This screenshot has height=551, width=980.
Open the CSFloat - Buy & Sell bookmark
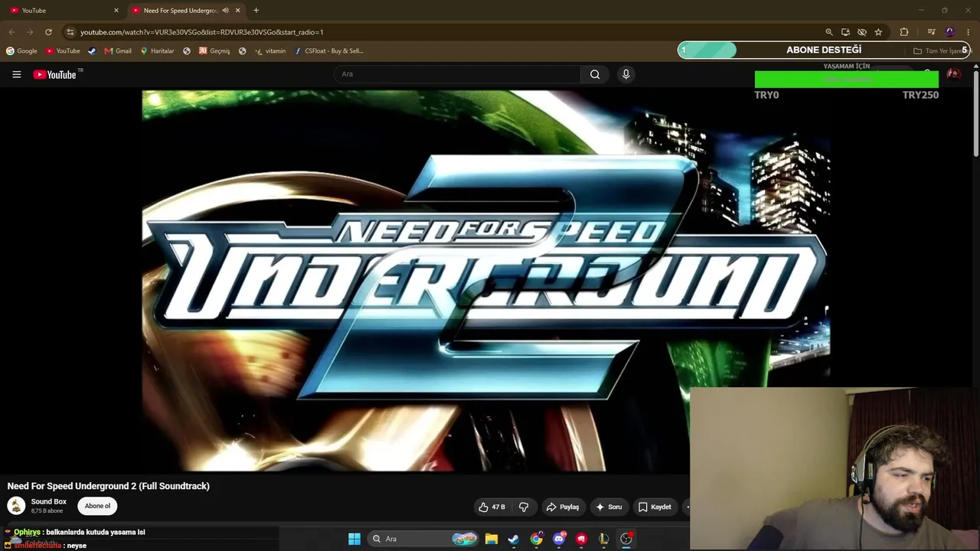tap(329, 51)
